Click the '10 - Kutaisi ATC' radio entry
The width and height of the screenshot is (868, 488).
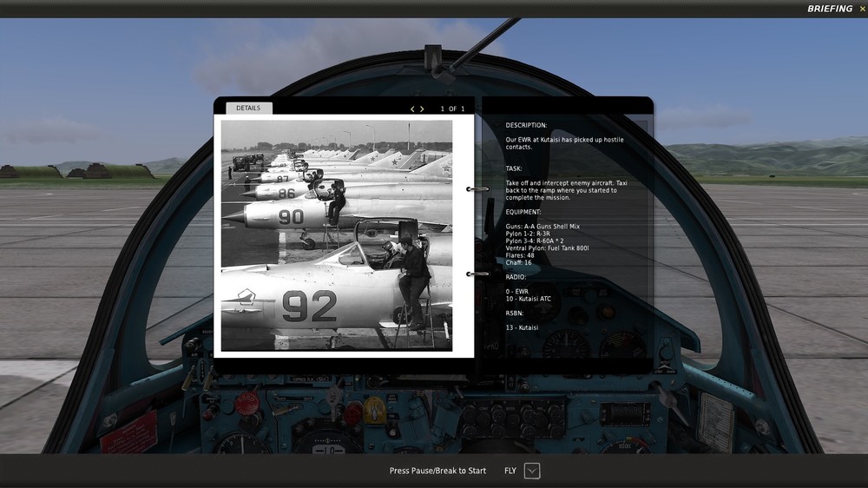pos(529,299)
